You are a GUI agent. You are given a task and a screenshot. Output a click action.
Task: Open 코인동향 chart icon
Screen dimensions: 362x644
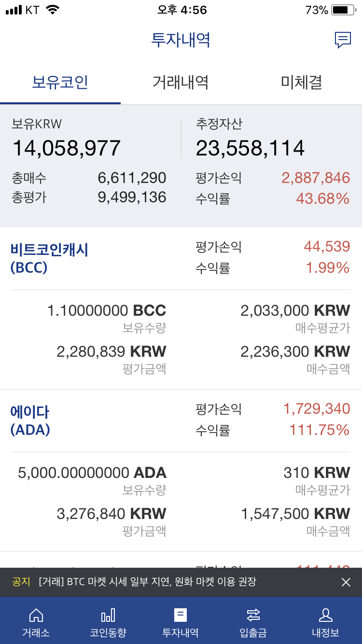108,616
